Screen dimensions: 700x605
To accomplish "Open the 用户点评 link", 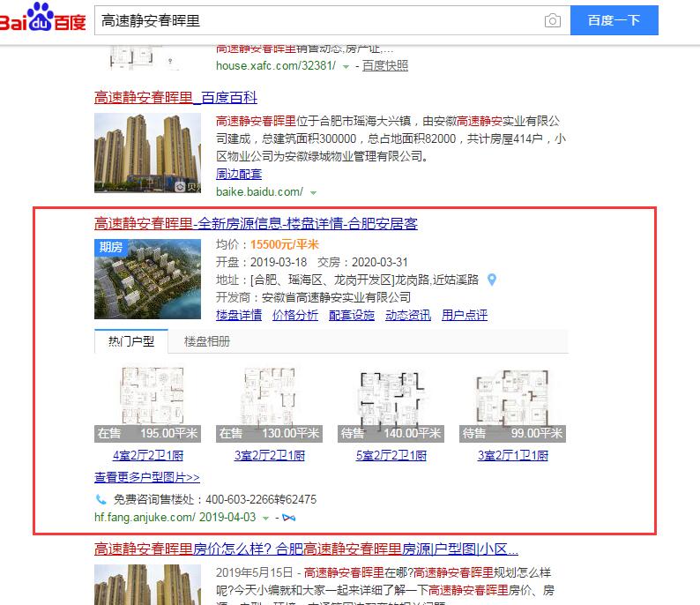I will pos(465,315).
